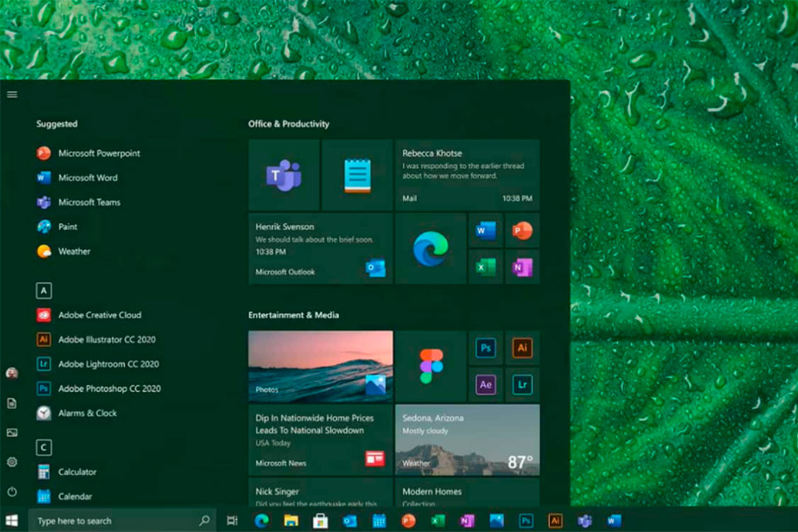Image resolution: width=798 pixels, height=532 pixels.
Task: Open the Lightroom tile in Entertainment group
Action: coord(522,384)
